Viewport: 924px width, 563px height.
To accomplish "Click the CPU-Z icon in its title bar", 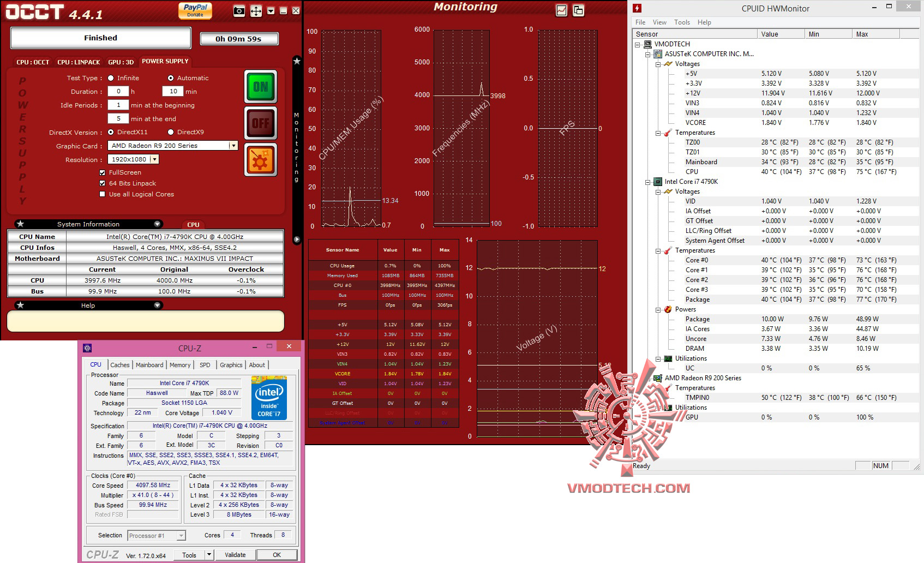I will pos(87,348).
